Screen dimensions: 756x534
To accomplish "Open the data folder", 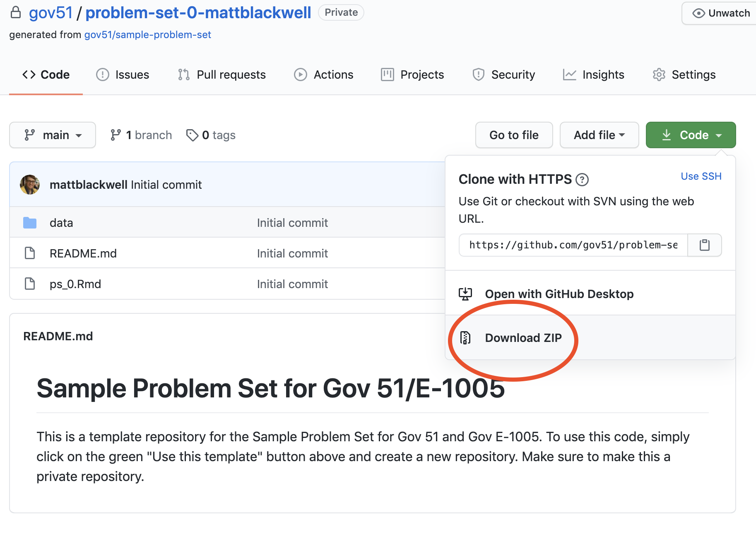I will pyautogui.click(x=61, y=223).
